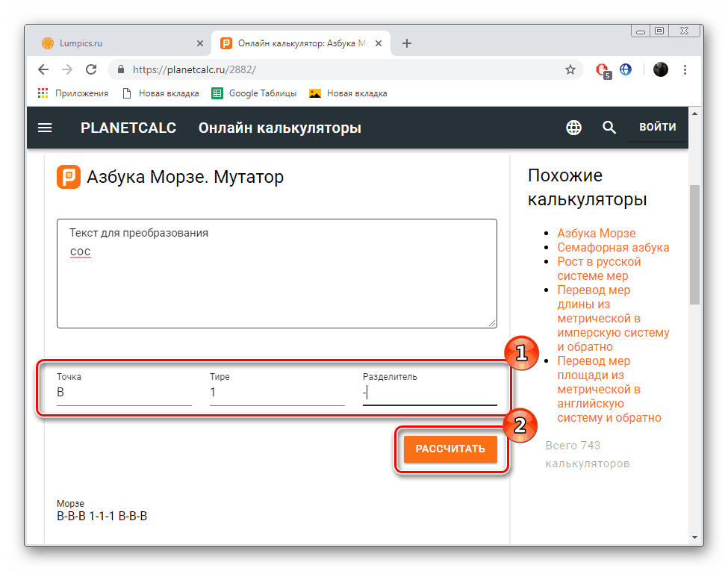This screenshot has width=728, height=571.
Task: Open red extension icon with badge 5
Action: pos(603,70)
